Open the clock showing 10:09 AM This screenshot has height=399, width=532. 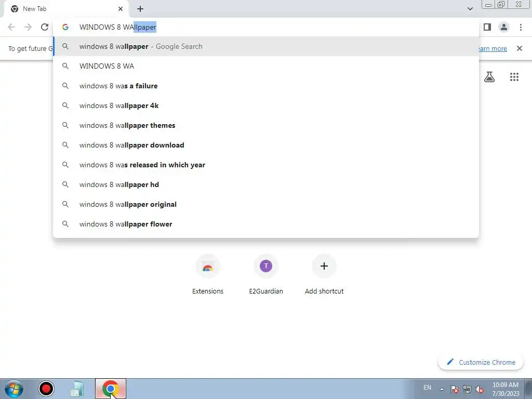(x=506, y=389)
